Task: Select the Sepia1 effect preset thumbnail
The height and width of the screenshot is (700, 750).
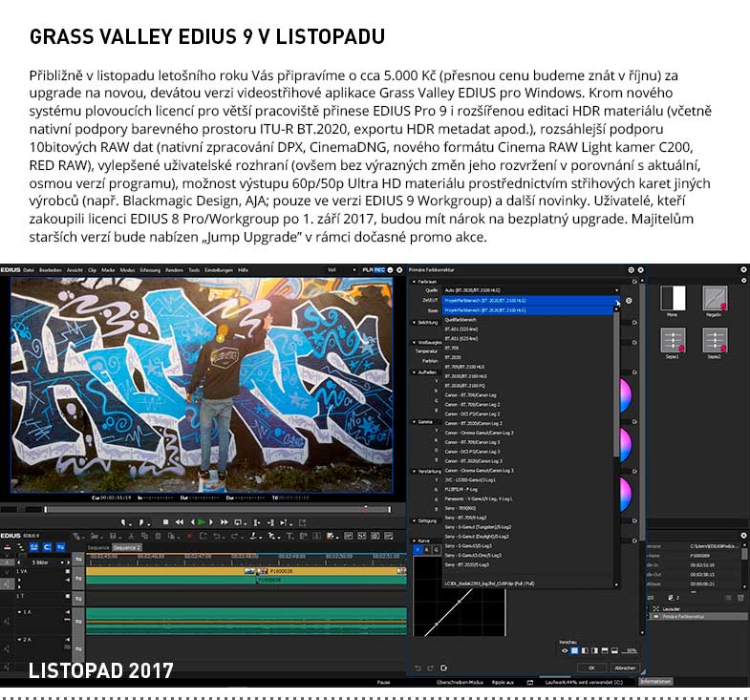Action: pos(673,340)
